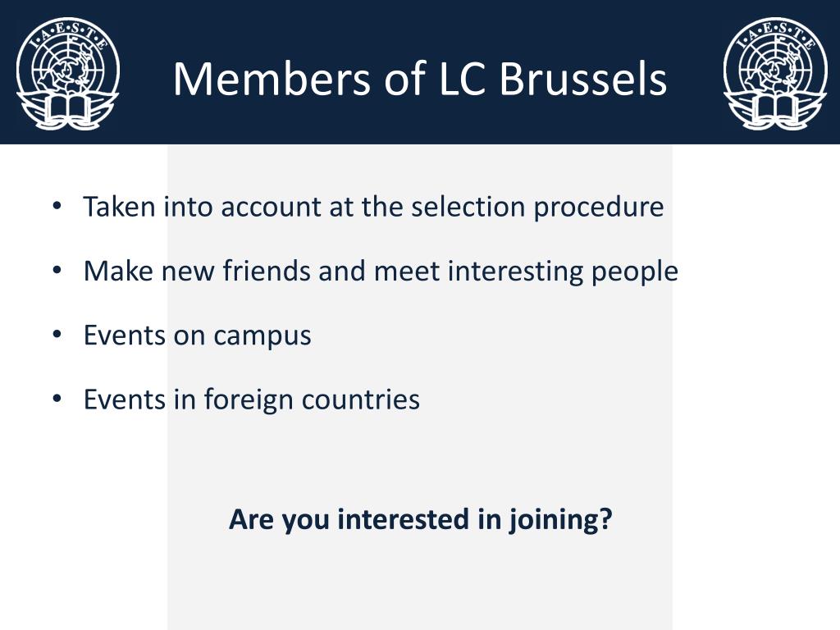The image size is (840, 630).
Task: Select the 'Members of LC Brussels' title
Action: coord(420,79)
